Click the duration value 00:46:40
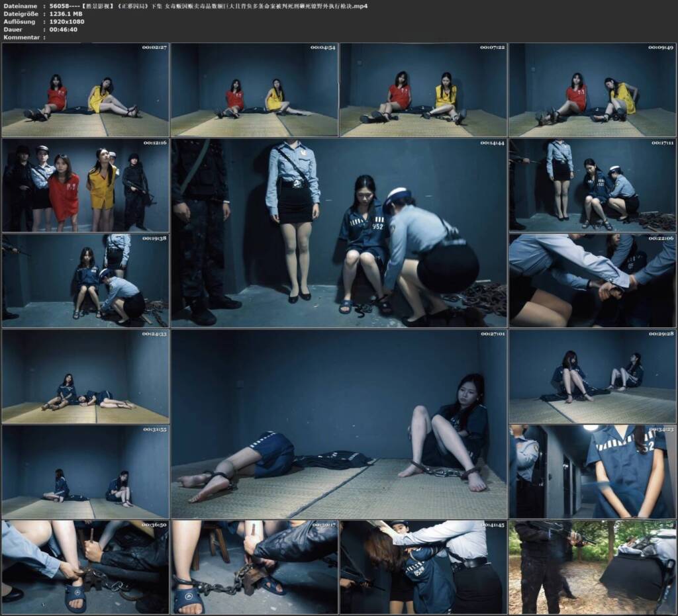This screenshot has width=678, height=616. coord(64,29)
